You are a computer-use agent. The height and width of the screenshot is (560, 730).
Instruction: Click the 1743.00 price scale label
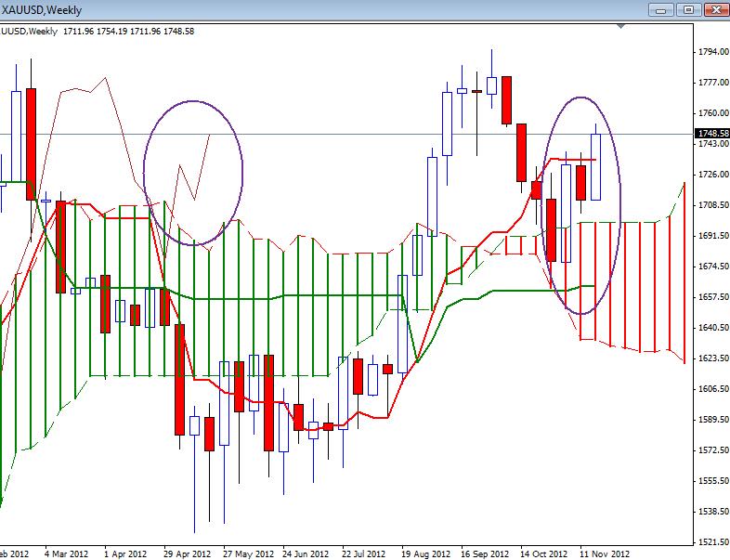coord(713,144)
